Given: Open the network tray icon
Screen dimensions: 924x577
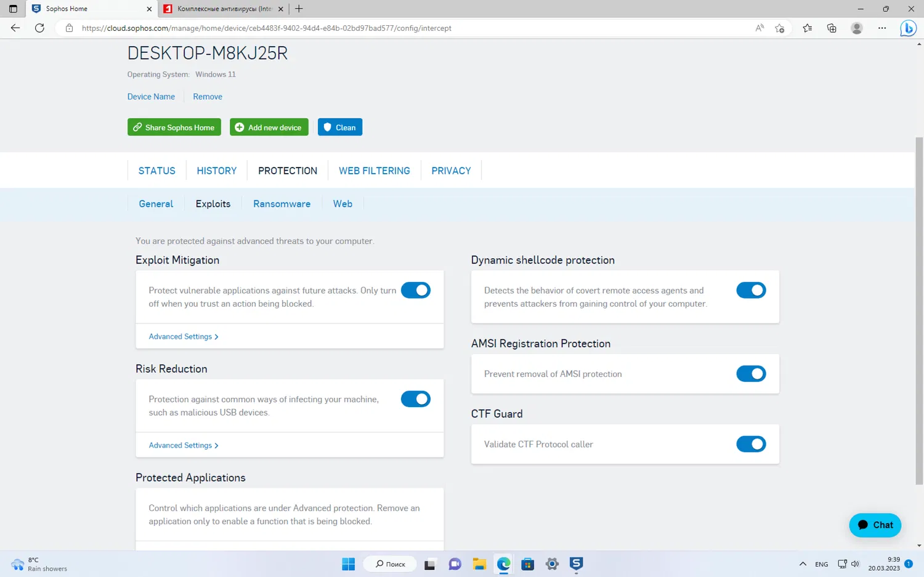Looking at the screenshot, I should 842,564.
